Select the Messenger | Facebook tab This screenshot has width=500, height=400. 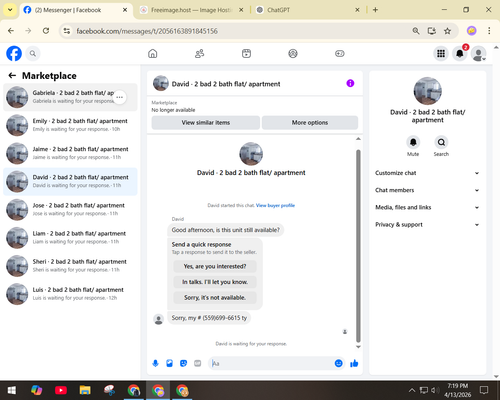pyautogui.click(x=76, y=10)
